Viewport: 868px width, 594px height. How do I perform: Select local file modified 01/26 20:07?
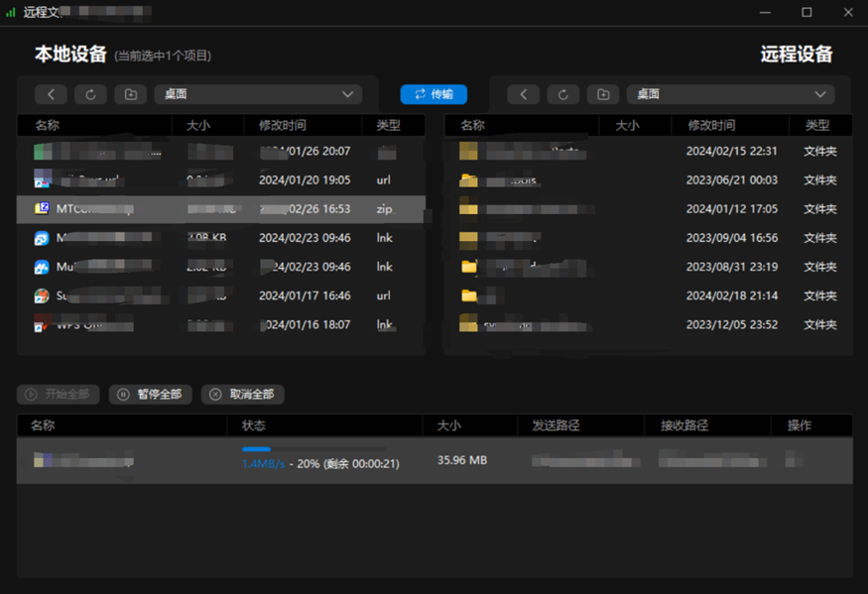pos(221,151)
